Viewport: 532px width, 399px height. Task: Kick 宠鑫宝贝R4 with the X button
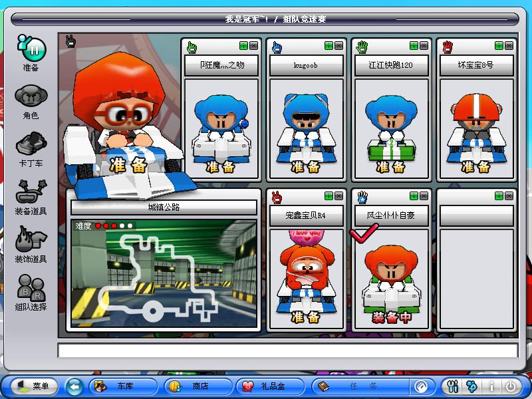338,196
